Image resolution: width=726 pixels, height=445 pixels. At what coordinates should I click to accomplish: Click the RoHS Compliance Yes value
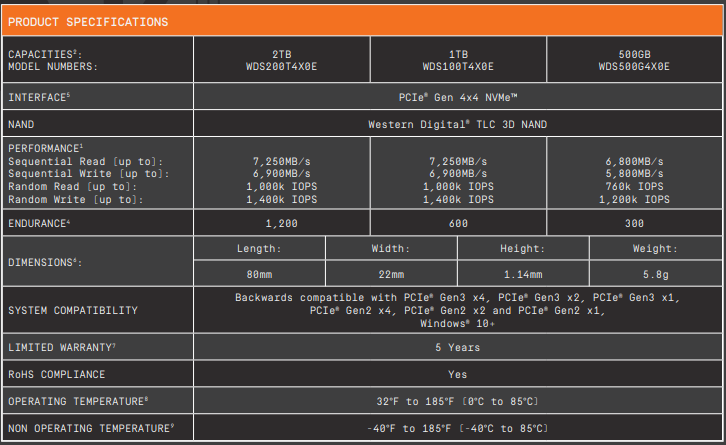click(457, 375)
